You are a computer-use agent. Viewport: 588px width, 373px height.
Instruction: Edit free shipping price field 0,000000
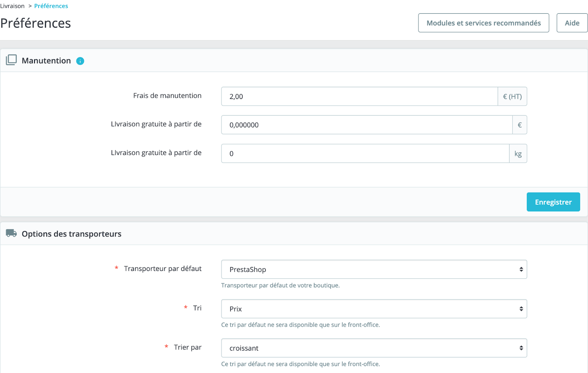click(x=367, y=125)
